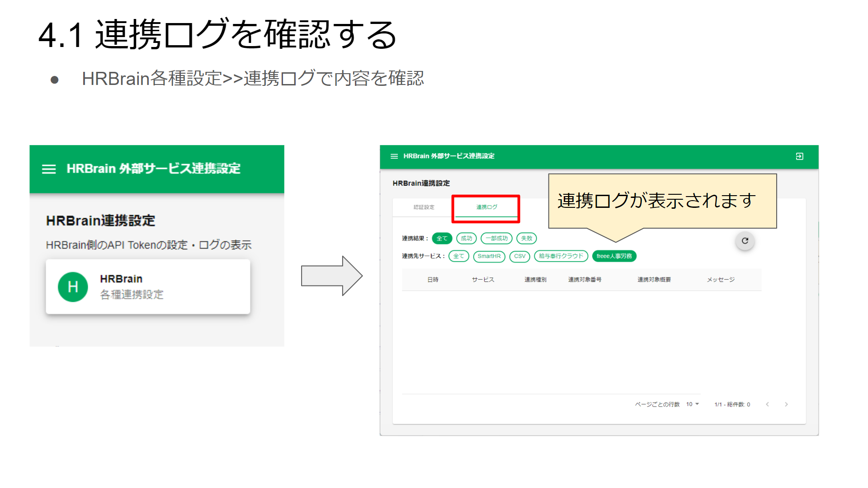The image size is (868, 488).
Task: Open HRBrain 各種連携設定 card
Action: (148, 286)
